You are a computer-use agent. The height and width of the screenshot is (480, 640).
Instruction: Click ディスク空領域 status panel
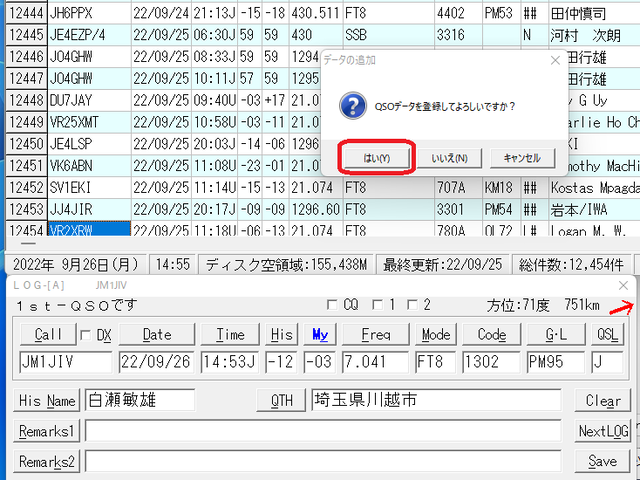tap(286, 265)
